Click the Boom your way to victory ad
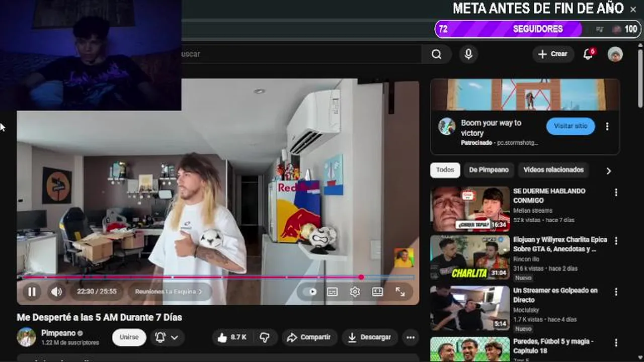 coord(491,128)
